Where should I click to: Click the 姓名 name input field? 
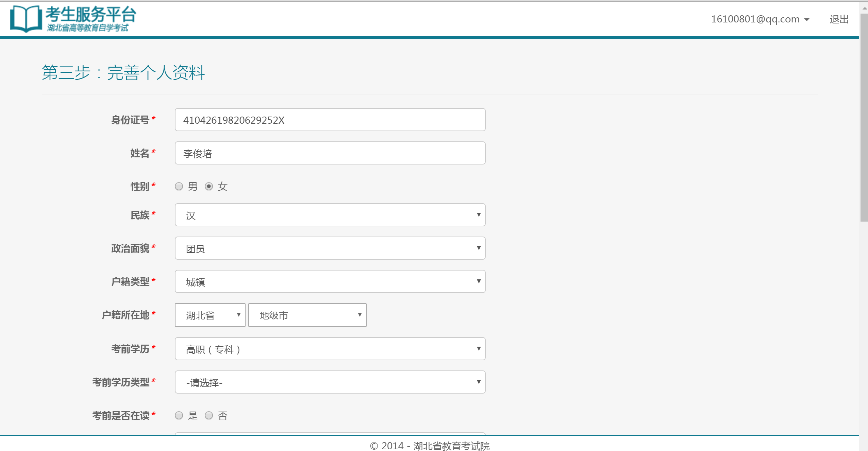[330, 153]
